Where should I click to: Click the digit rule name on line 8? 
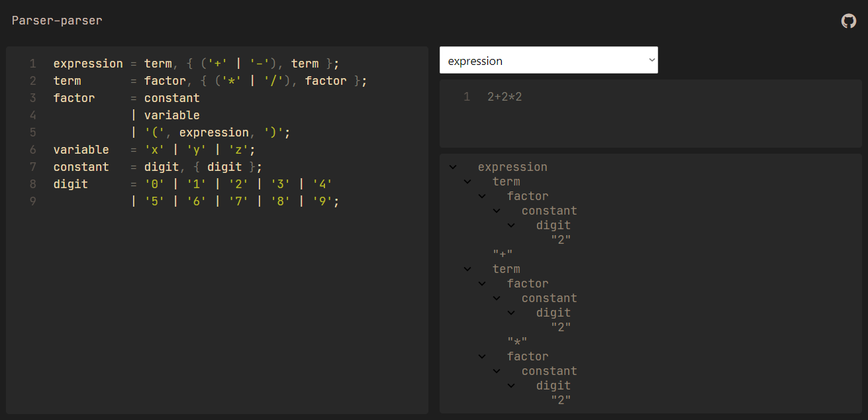70,184
